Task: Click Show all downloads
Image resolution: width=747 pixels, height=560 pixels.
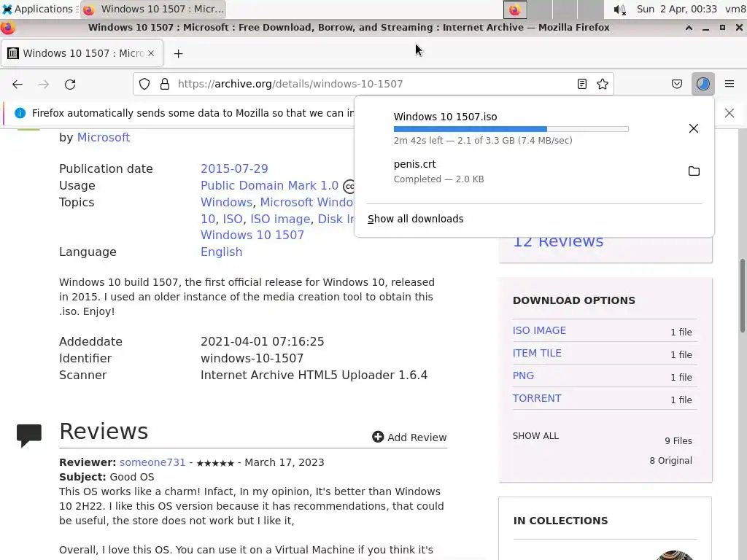Action: (415, 219)
